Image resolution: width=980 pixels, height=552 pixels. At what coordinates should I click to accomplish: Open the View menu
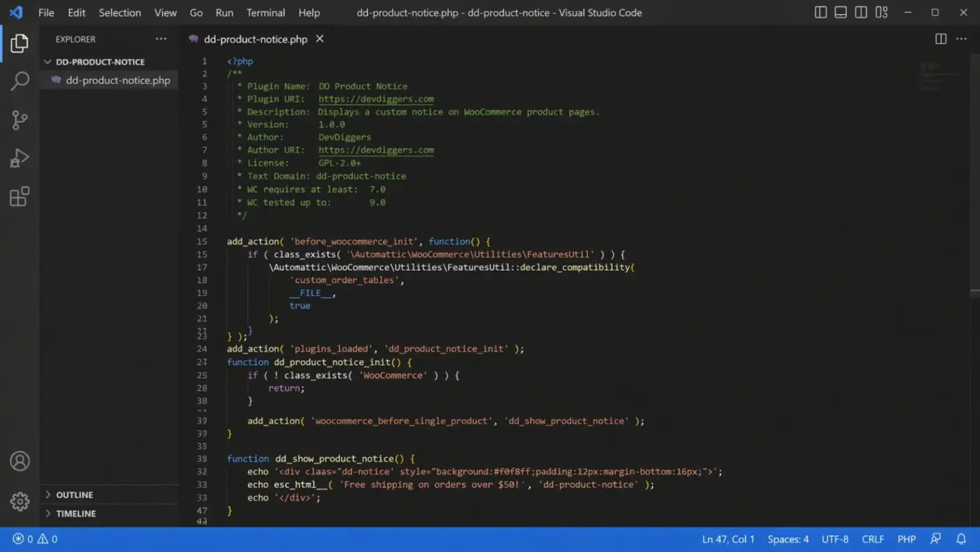pyautogui.click(x=165, y=13)
